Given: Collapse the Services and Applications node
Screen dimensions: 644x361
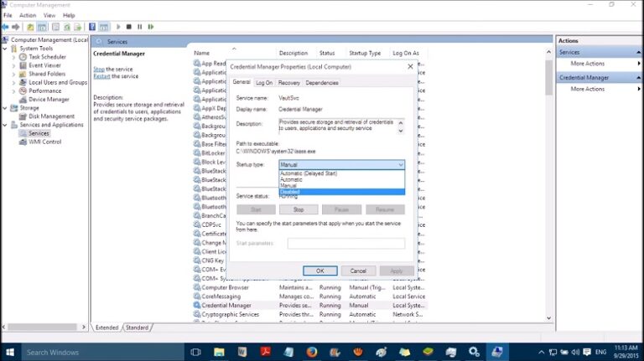Looking at the screenshot, I should click(6, 125).
